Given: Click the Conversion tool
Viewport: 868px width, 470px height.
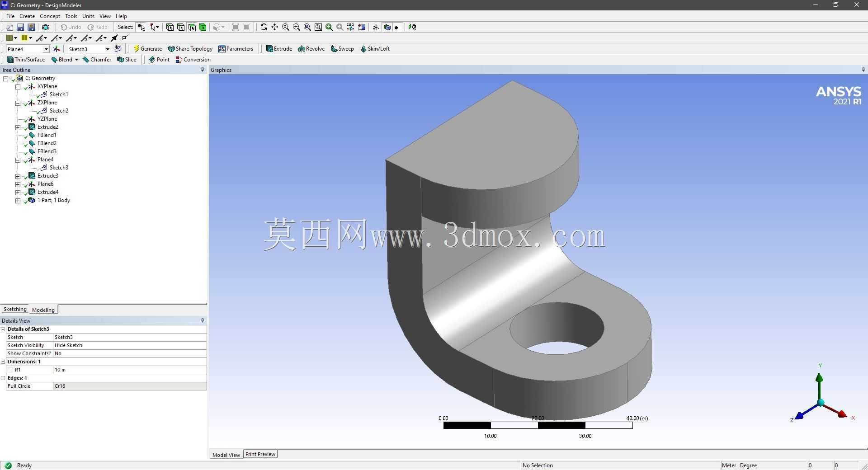Looking at the screenshot, I should [193, 60].
